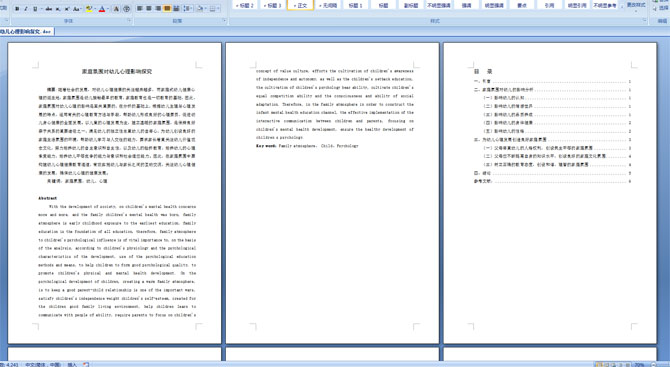Image resolution: width=670 pixels, height=367 pixels.
Task: Toggle justified alignment button
Action: (x=167, y=9)
